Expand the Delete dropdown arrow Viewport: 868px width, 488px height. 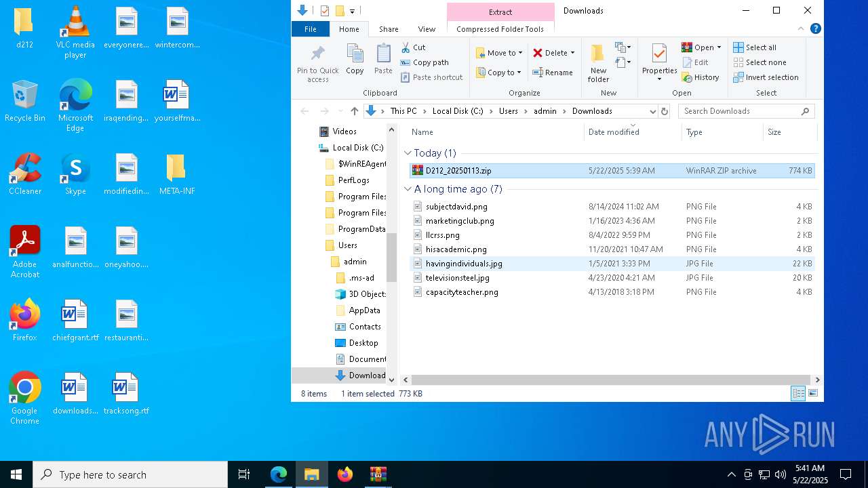(572, 53)
